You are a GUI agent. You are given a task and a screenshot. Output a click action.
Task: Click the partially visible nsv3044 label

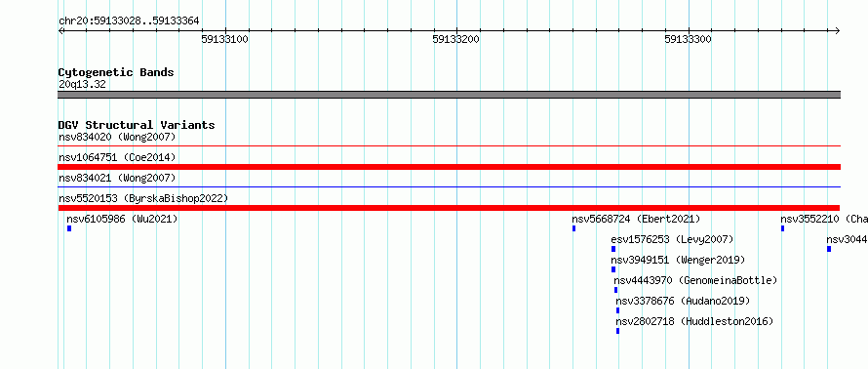847,239
